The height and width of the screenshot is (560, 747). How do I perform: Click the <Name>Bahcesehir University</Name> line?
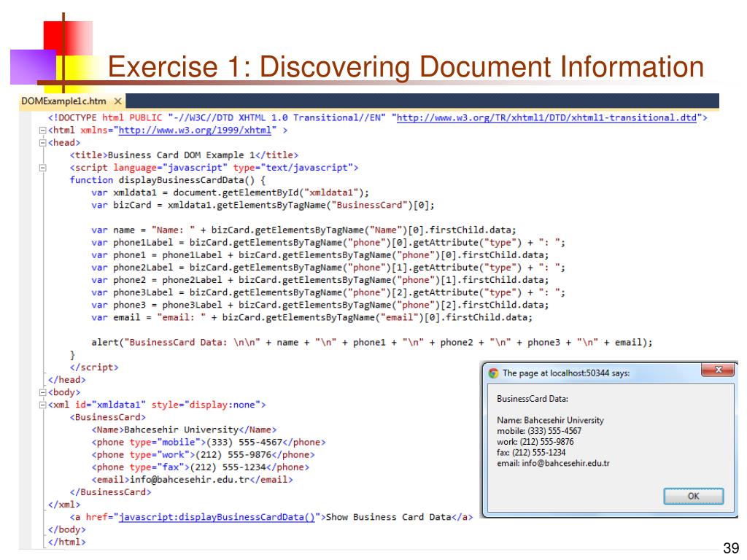(x=184, y=429)
